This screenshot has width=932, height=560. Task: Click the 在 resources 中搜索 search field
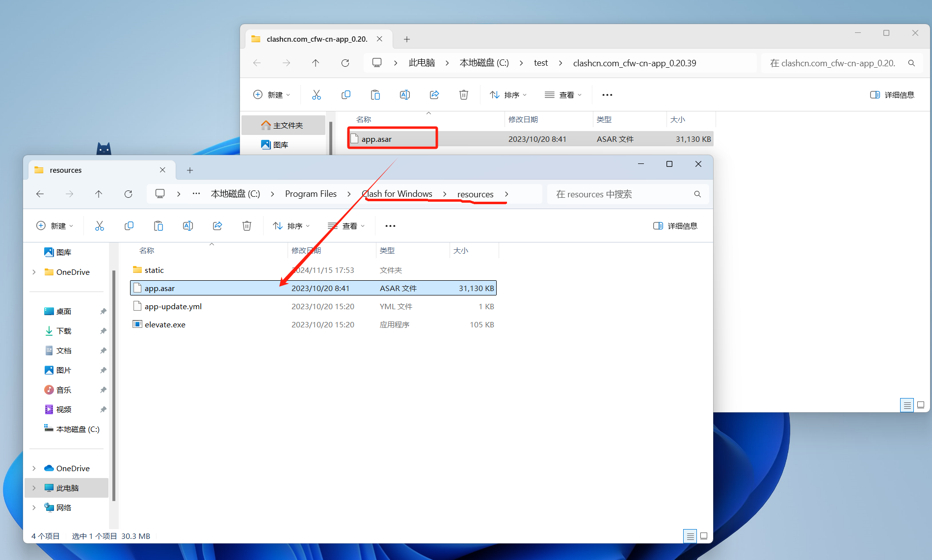click(622, 194)
